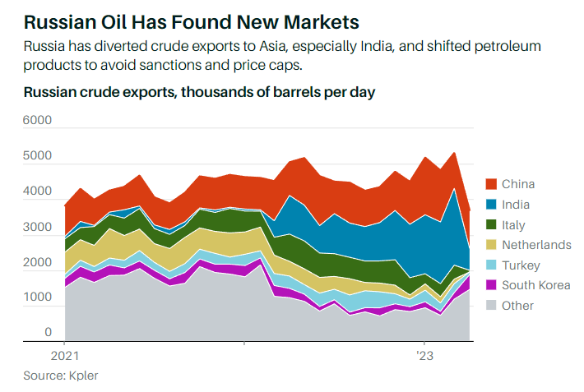Click the description paragraph mentioning sanctions
Image resolution: width=584 pixels, height=392 pixels.
pos(284,54)
